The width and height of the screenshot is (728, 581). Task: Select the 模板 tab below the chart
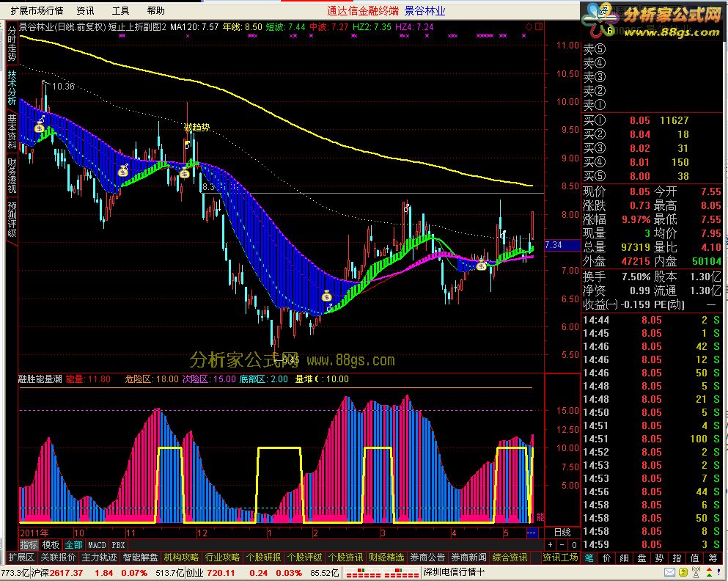coord(51,545)
